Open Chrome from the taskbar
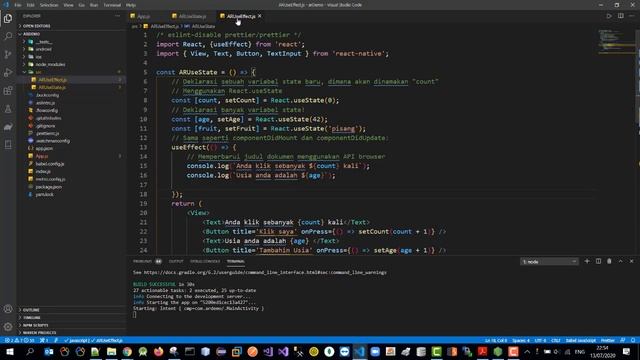The width and height of the screenshot is (640, 360). 127,351
